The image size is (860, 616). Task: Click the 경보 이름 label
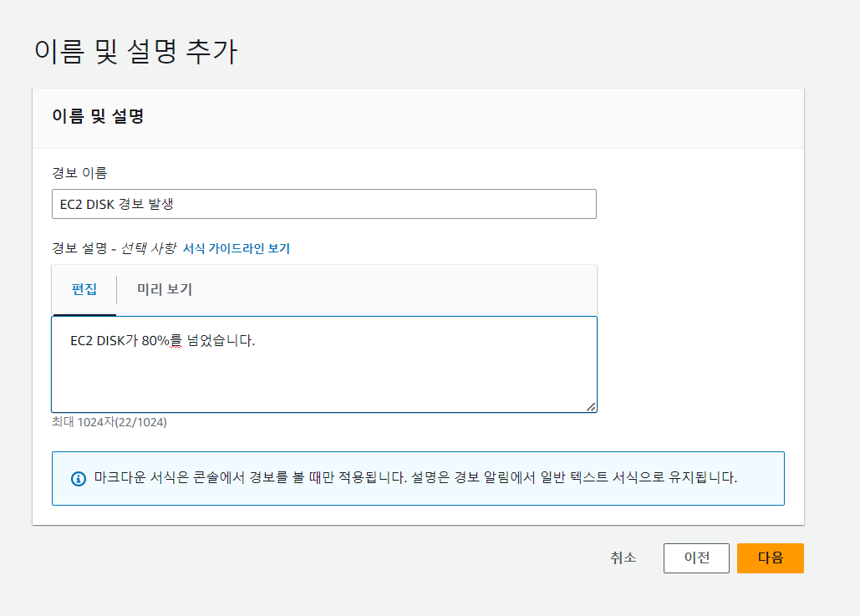coord(79,173)
